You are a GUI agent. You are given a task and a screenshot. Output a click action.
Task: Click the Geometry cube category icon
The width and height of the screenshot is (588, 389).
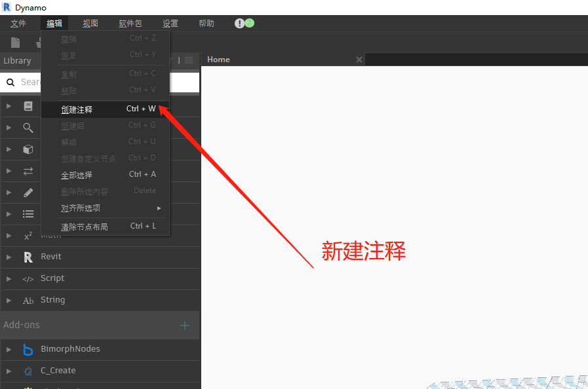coord(28,149)
